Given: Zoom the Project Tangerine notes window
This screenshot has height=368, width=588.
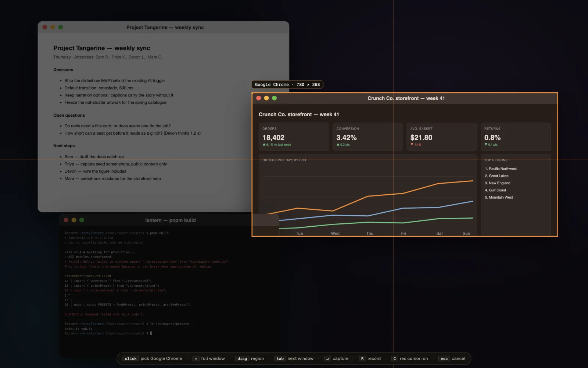Looking at the screenshot, I should pos(61,27).
